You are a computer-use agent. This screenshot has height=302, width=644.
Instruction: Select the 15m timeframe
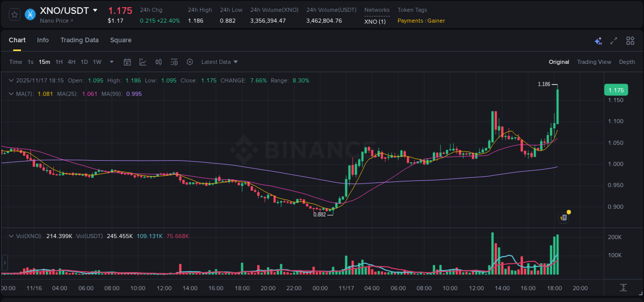(44, 62)
